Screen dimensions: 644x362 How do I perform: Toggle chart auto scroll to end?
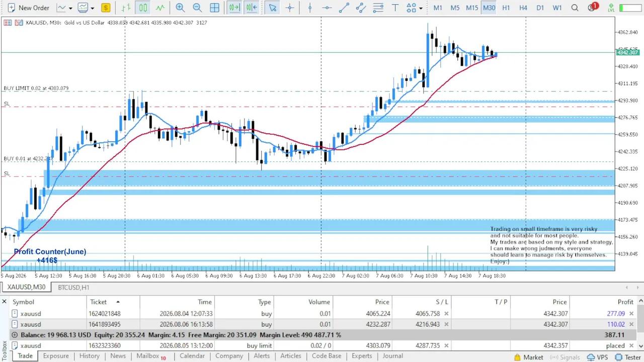[x=234, y=8]
